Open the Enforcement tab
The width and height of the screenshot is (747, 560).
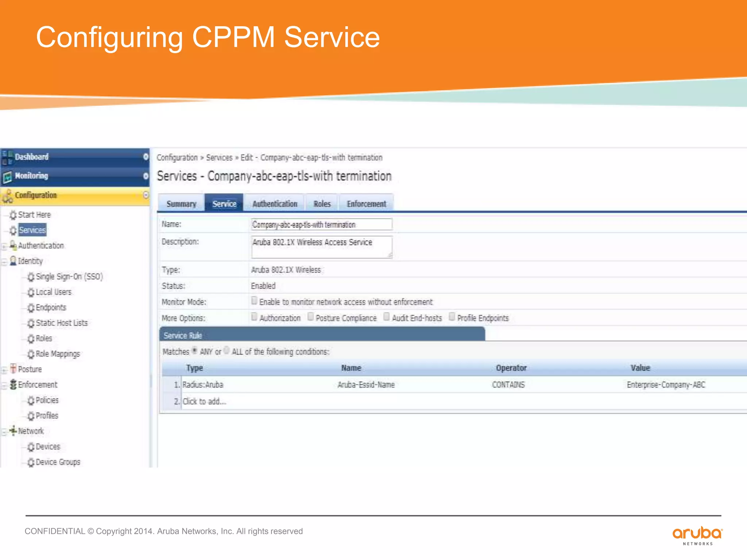pyautogui.click(x=366, y=203)
